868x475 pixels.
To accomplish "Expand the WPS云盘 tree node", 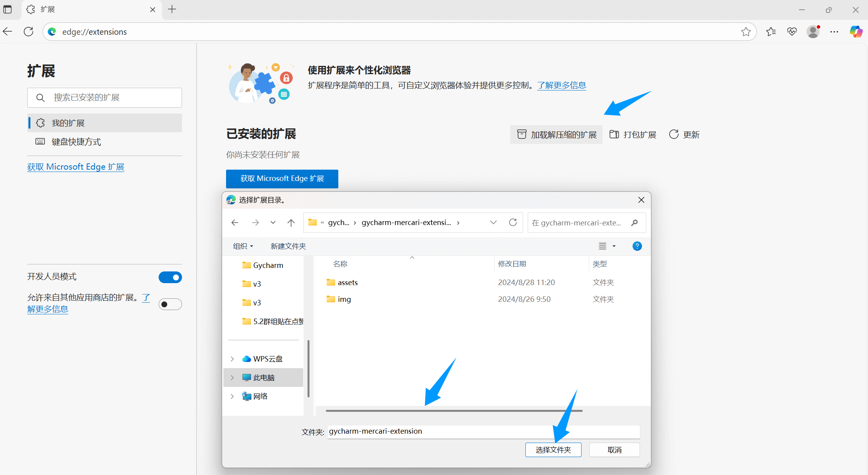I will [x=232, y=359].
